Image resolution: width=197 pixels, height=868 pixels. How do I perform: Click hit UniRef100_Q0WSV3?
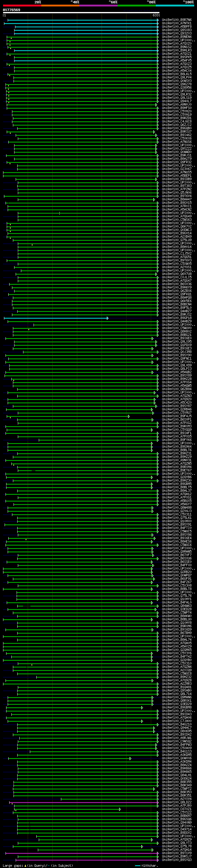coord(176,81)
